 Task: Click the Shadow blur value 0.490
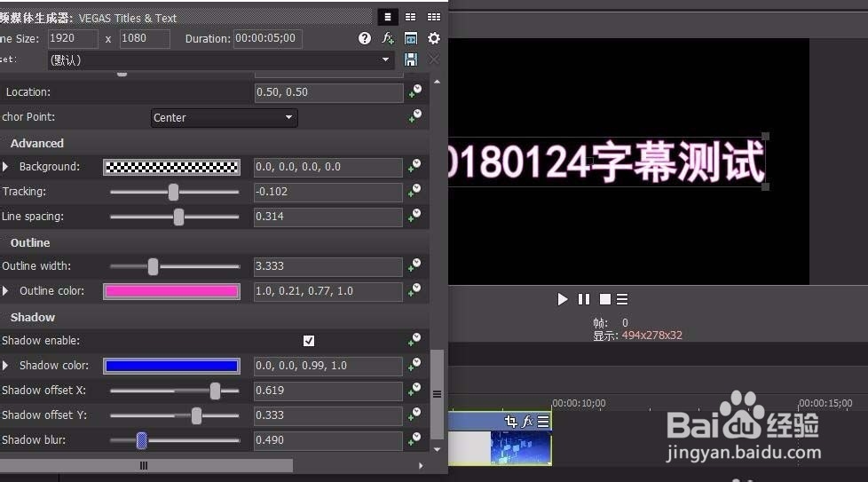328,440
